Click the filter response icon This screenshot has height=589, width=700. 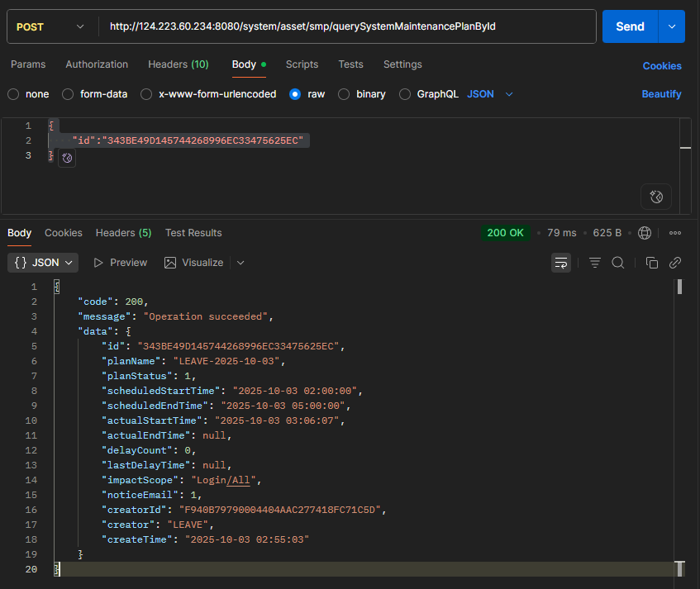click(594, 263)
